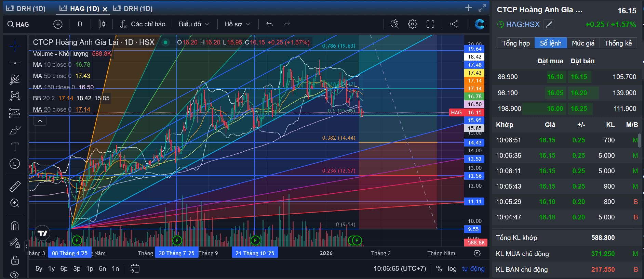This screenshot has width=644, height=279.
Task: Open the quick search lightning icon
Action: pyautogui.click(x=395, y=24)
